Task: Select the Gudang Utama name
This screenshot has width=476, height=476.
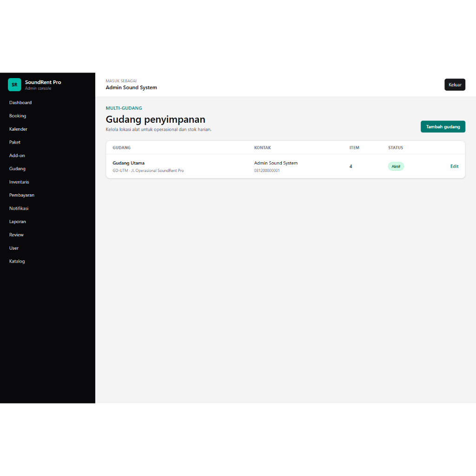Action: 128,163
